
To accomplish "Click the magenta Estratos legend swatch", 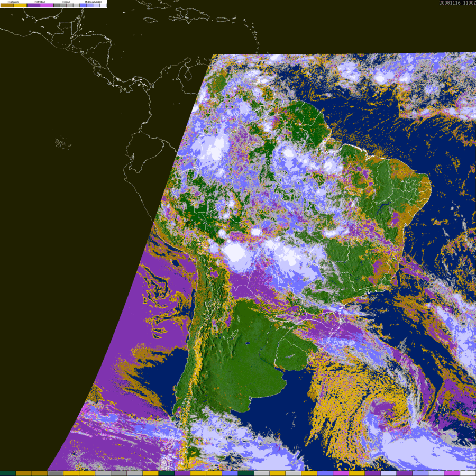I will pos(47,5).
